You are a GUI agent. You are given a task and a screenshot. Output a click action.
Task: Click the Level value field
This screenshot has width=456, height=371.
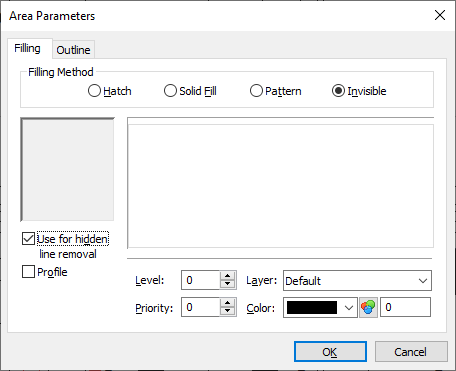tap(200, 280)
